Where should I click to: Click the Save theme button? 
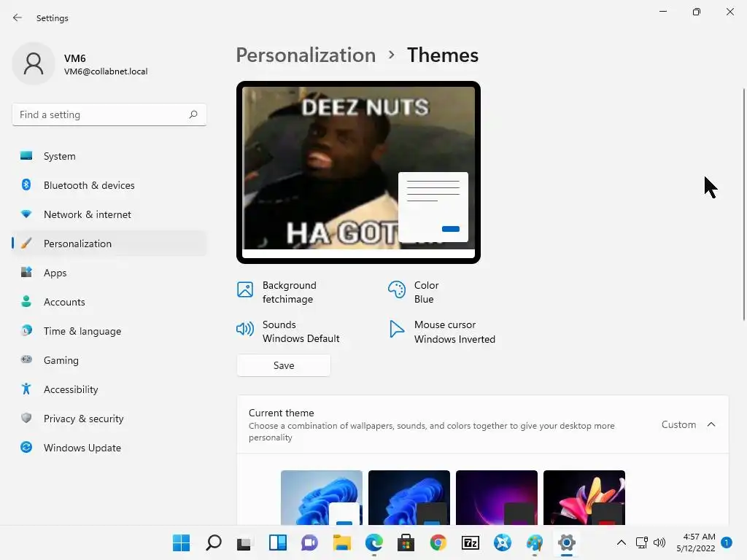click(284, 365)
